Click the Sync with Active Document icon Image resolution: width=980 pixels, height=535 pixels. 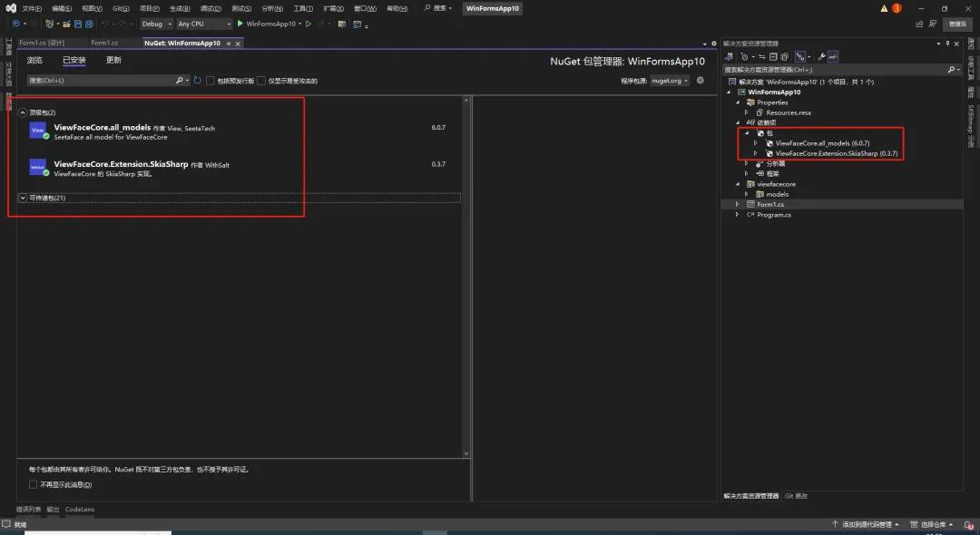762,57
